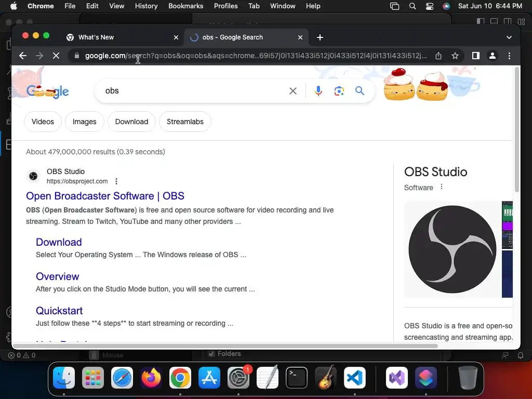Screen dimensions: 532x399
Task: Go back using Chrome's back arrow
Action: pyautogui.click(x=23, y=56)
